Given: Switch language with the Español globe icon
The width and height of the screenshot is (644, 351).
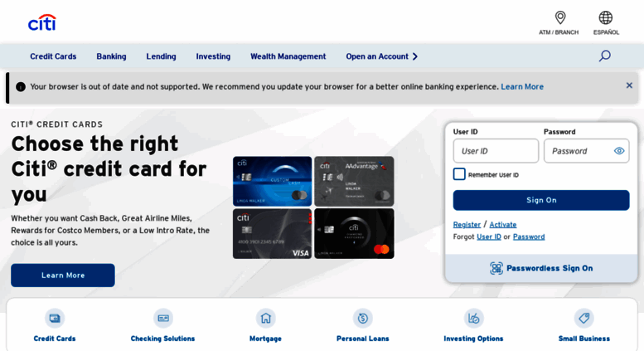Looking at the screenshot, I should (x=605, y=17).
